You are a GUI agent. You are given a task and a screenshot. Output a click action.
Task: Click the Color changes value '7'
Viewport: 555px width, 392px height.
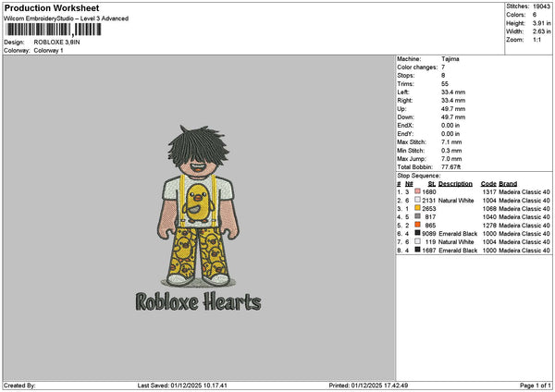[x=443, y=67]
